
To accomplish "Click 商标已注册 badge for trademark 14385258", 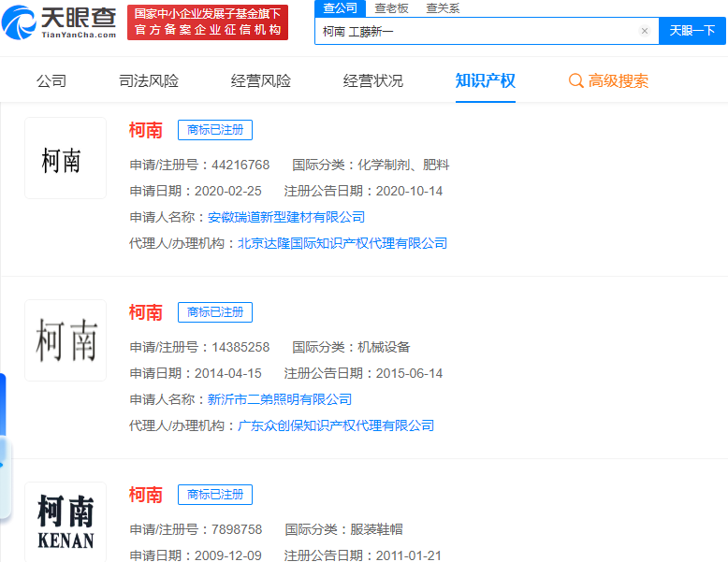I will [215, 312].
